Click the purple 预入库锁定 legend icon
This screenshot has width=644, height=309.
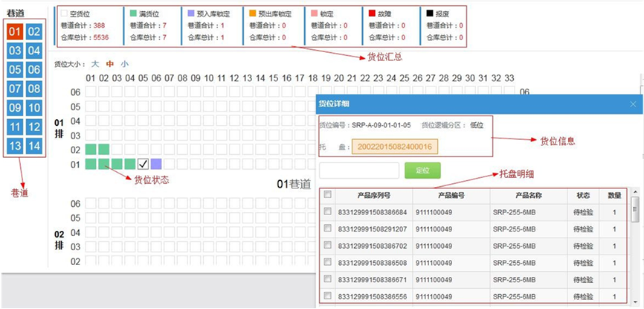192,13
